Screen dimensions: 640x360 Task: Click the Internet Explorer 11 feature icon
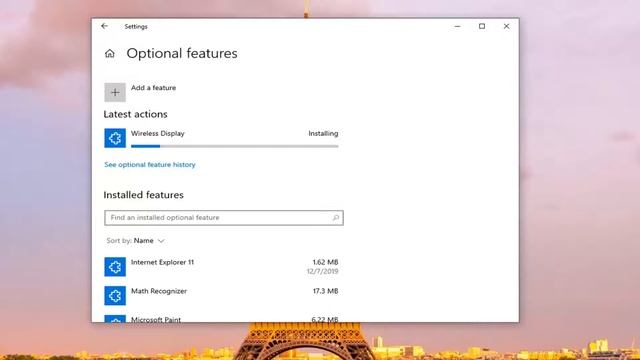pos(115,267)
